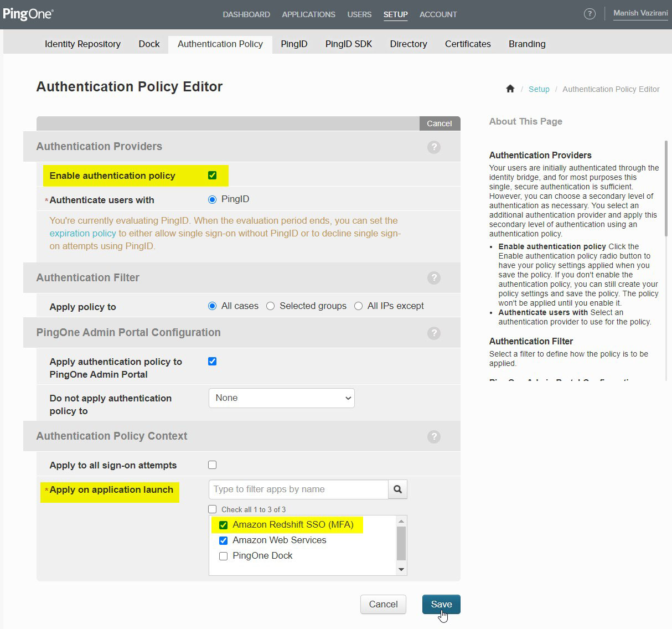Image resolution: width=672 pixels, height=629 pixels.
Task: Switch to the Certificates tab
Action: (467, 44)
